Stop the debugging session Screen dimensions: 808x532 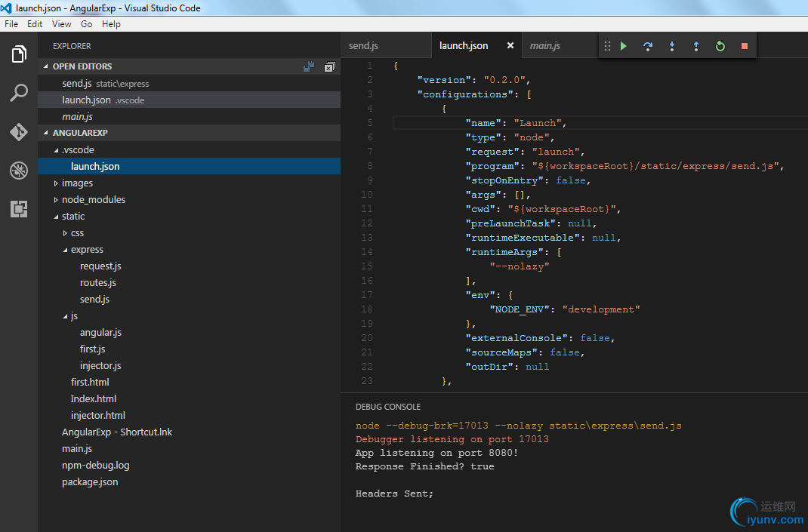tap(745, 46)
